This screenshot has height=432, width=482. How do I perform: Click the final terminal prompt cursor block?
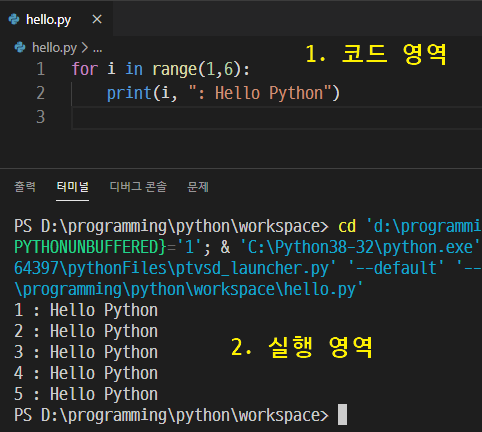(342, 415)
